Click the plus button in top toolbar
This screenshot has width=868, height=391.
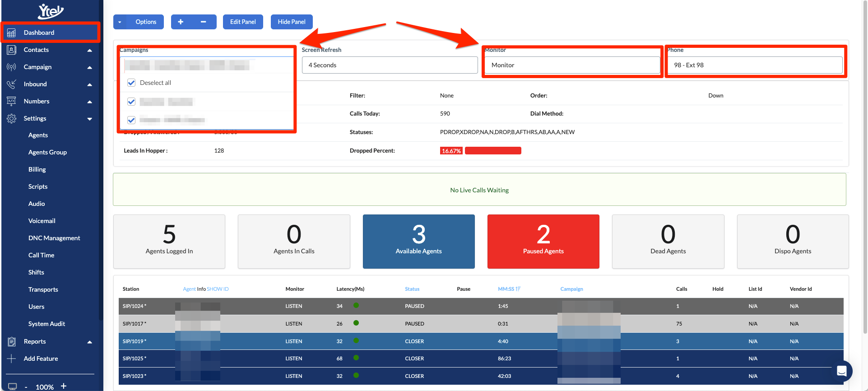click(x=181, y=22)
